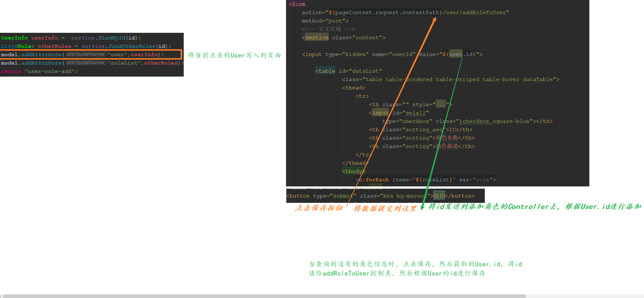This screenshot has height=298, width=644.
Task: Select the orange note '将数据提交到这里'
Action: [385, 208]
